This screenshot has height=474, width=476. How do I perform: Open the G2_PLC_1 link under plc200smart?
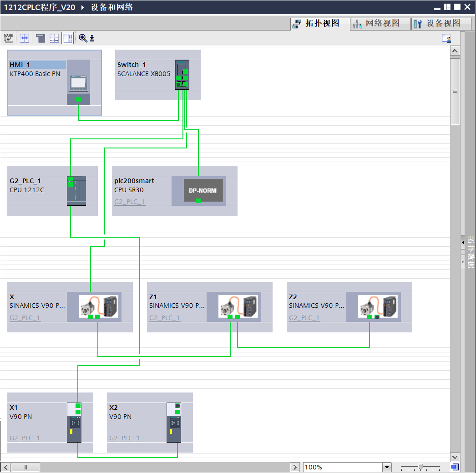130,202
